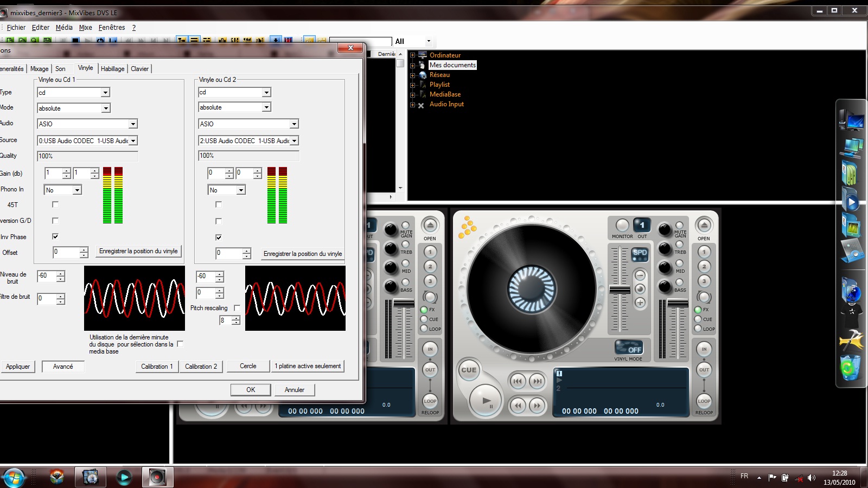Enable the 45T checkbox for Vinyle 1
This screenshot has width=868, height=488.
[55, 204]
